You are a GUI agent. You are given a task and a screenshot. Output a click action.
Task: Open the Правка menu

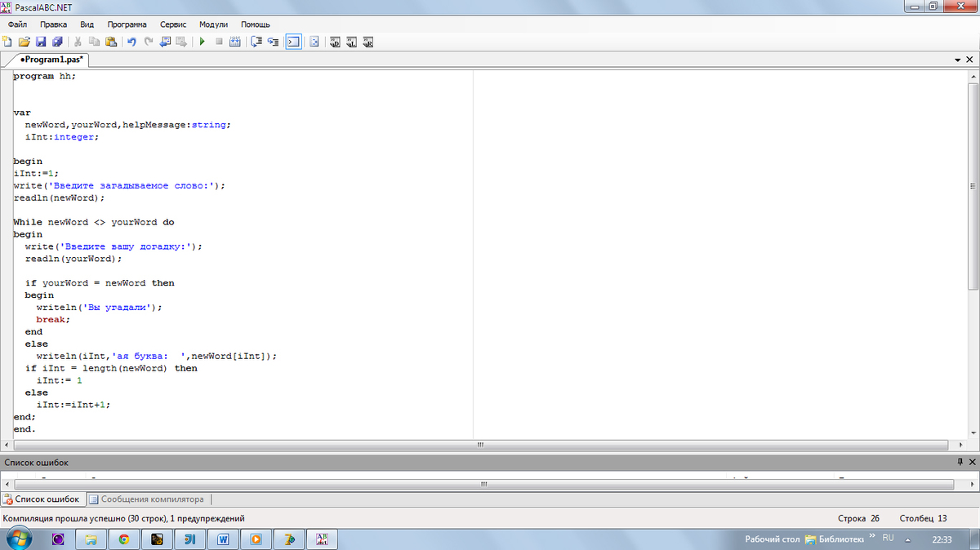click(x=53, y=24)
